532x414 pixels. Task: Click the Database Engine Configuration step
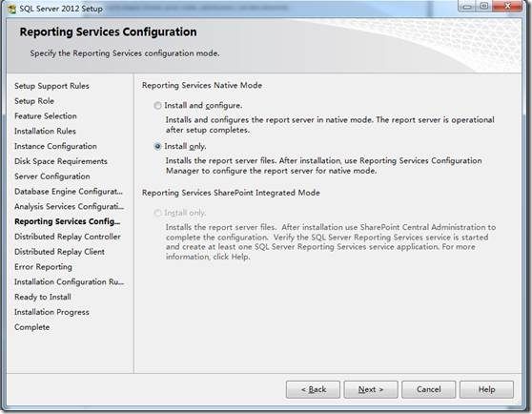pos(69,192)
